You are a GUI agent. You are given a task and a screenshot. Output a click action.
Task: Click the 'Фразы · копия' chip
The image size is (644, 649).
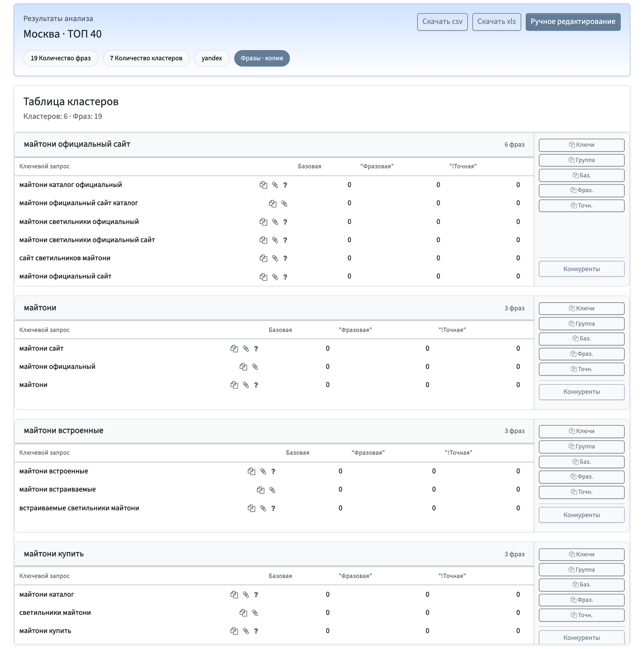coord(262,58)
